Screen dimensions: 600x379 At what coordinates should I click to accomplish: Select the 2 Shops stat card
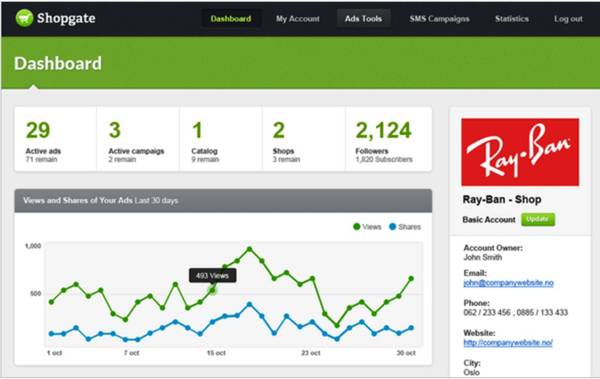pyautogui.click(x=304, y=139)
